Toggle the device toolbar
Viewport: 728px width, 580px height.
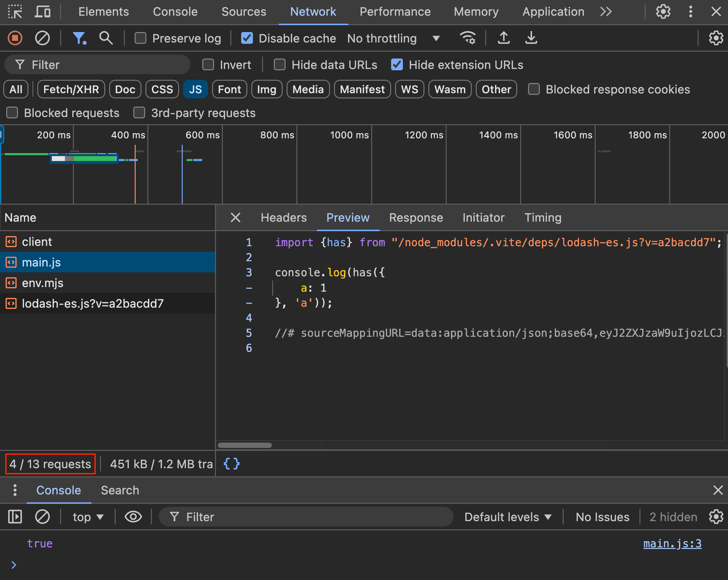point(42,11)
